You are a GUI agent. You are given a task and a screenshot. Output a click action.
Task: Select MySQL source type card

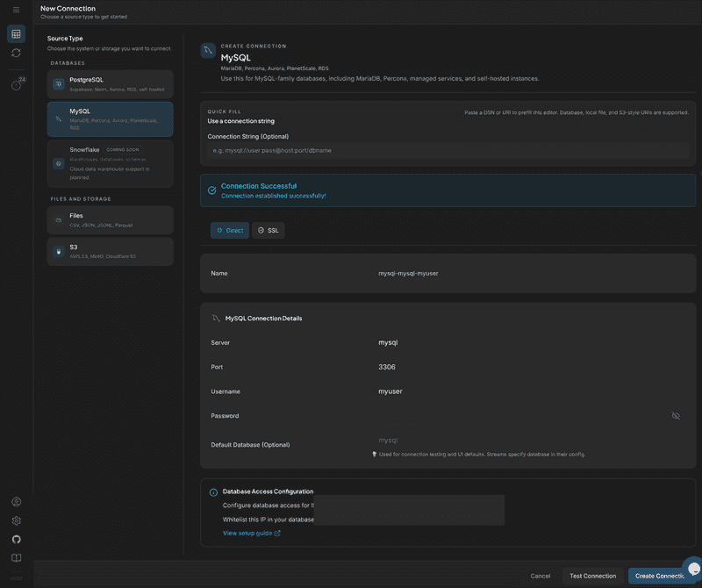tap(111, 119)
